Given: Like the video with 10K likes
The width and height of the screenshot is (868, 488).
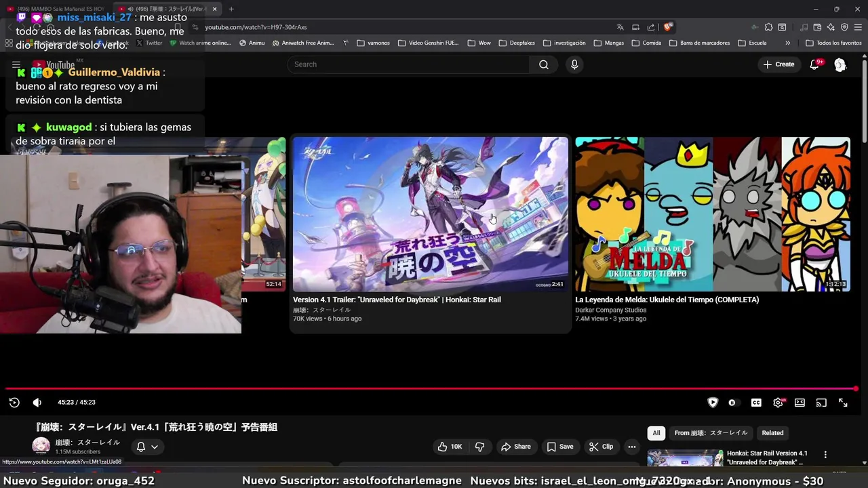Looking at the screenshot, I should pyautogui.click(x=450, y=447).
